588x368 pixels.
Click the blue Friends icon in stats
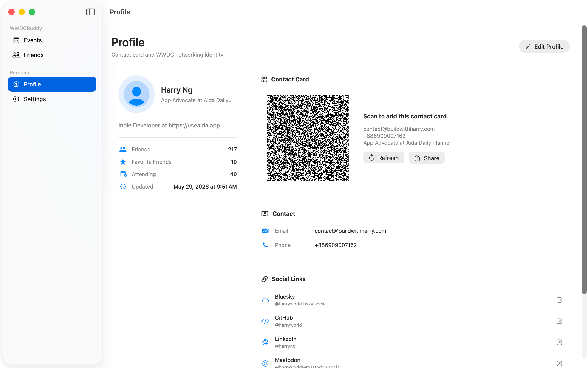tap(123, 149)
